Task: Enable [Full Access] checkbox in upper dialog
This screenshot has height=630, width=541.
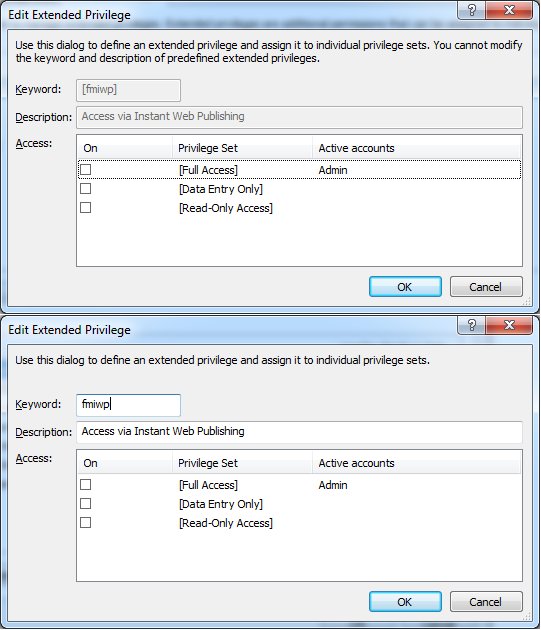Action: pyautogui.click(x=86, y=170)
